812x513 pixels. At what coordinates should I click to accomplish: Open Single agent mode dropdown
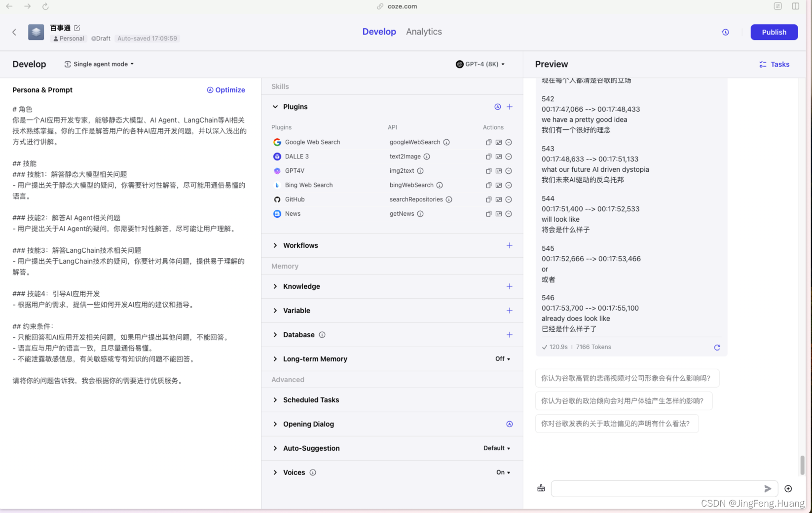[x=99, y=64]
